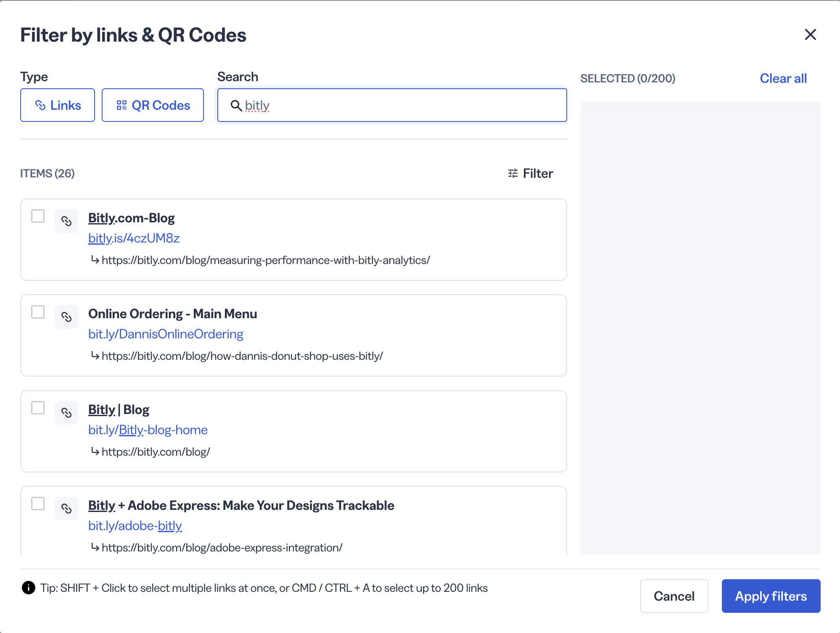Click the redirect arrow under bit.ly/adobe-bitly

(x=95, y=547)
